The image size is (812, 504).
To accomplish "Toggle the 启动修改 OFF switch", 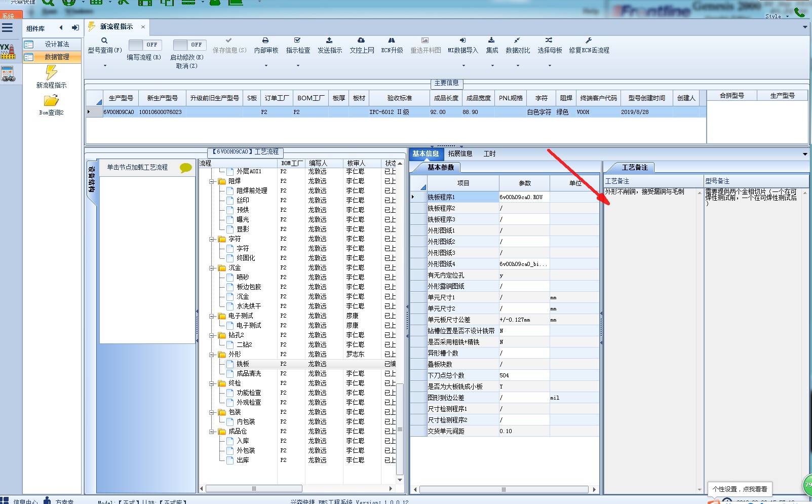I will point(189,45).
